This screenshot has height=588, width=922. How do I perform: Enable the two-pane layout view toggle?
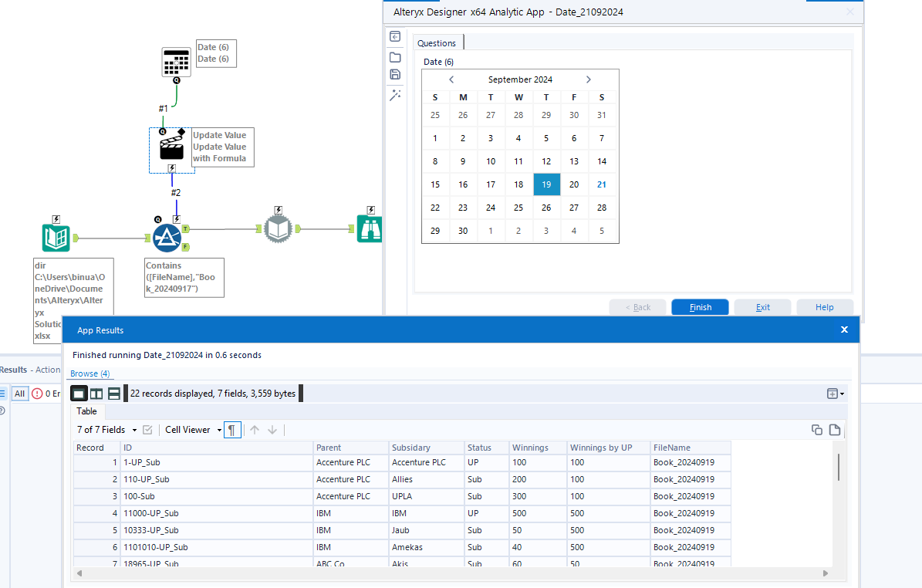click(96, 393)
